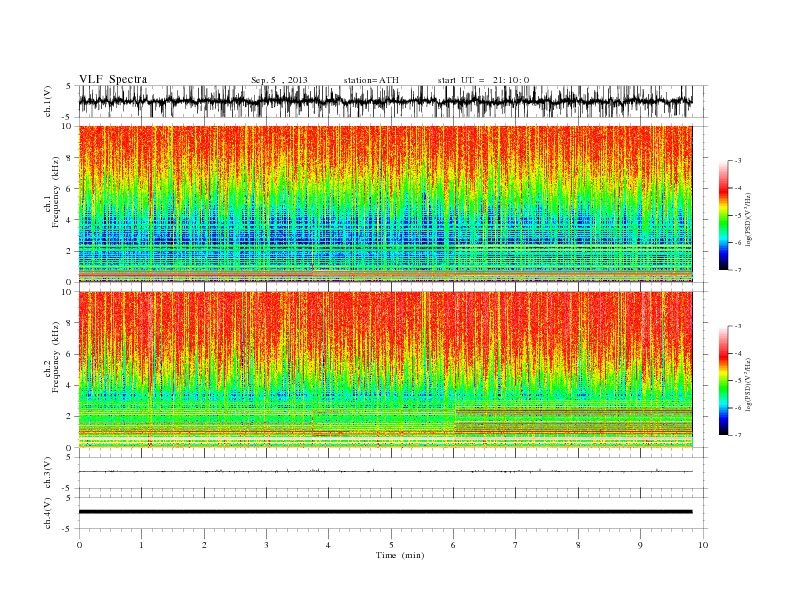Click the "9" tick on the time axis
The width and height of the screenshot is (792, 612).
click(640, 545)
